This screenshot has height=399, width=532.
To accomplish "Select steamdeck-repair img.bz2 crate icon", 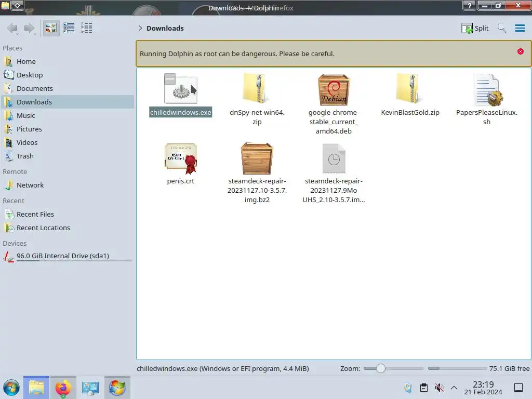I will (x=257, y=158).
